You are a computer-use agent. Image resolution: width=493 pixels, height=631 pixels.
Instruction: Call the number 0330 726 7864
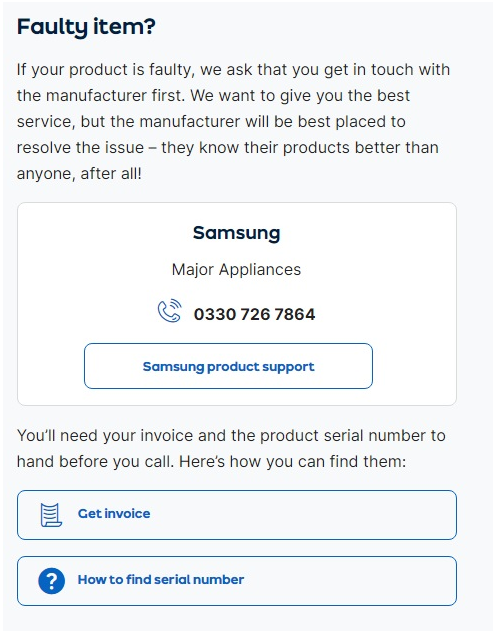(254, 314)
